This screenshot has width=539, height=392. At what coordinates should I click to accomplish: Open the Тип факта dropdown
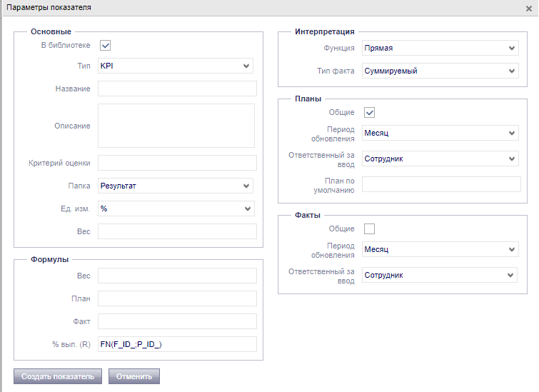pyautogui.click(x=440, y=71)
